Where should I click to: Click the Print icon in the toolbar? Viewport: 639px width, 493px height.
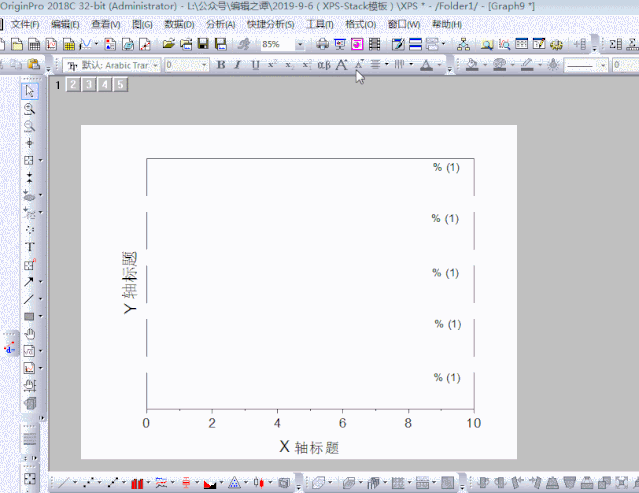pyautogui.click(x=322, y=44)
